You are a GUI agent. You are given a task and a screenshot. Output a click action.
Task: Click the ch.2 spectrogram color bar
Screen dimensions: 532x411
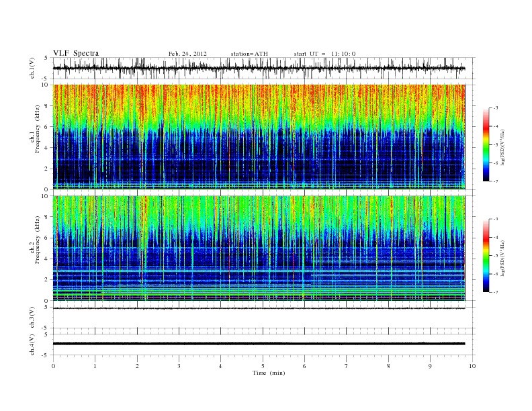[486, 255]
